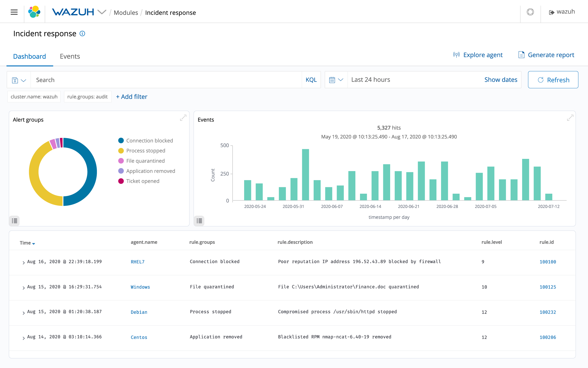Switch to the Events tab
Viewport: 588px width, 368px height.
(x=70, y=56)
